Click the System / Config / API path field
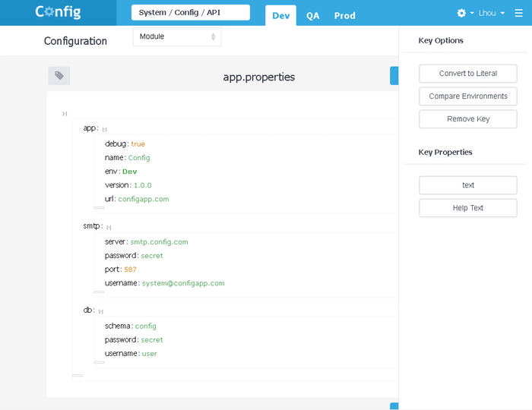Viewport: 532px width, 410px height. [x=191, y=13]
